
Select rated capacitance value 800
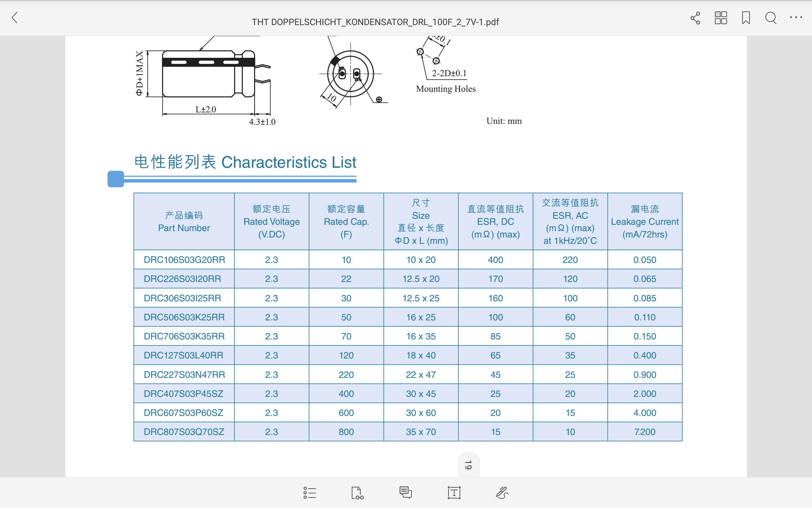pos(346,432)
